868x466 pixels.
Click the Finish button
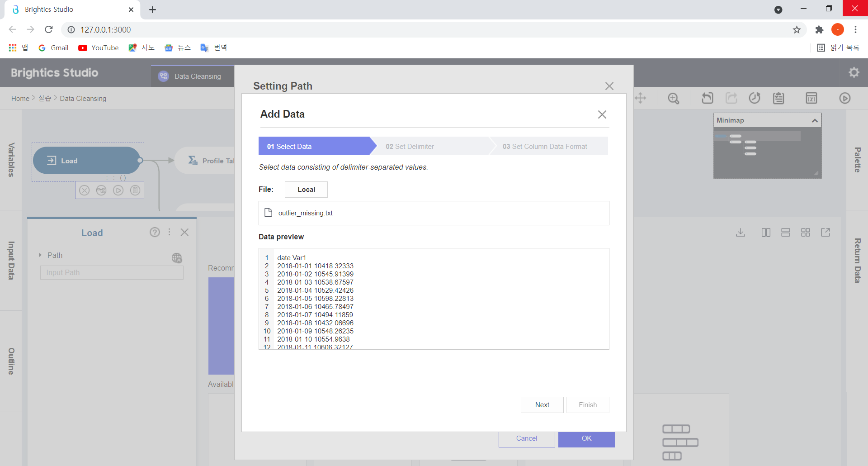(x=588, y=405)
